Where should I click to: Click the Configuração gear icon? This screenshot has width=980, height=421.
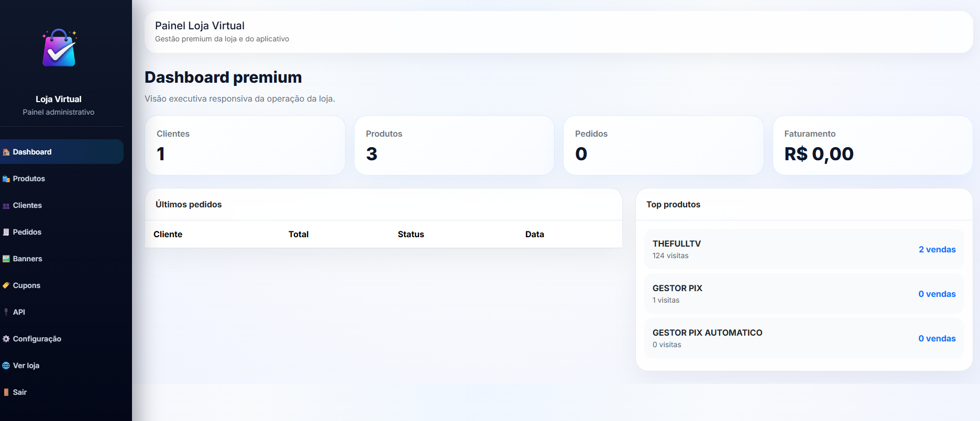coord(6,339)
